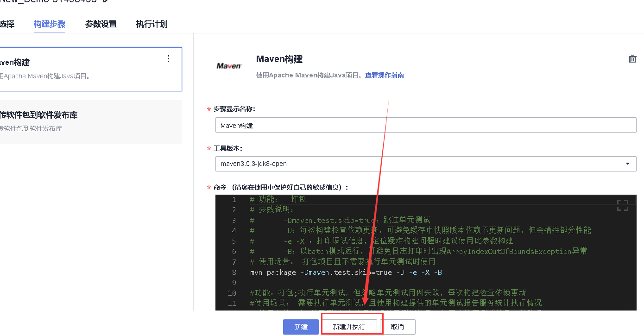Click the 新建 button
The height and width of the screenshot is (336, 644).
(301, 327)
